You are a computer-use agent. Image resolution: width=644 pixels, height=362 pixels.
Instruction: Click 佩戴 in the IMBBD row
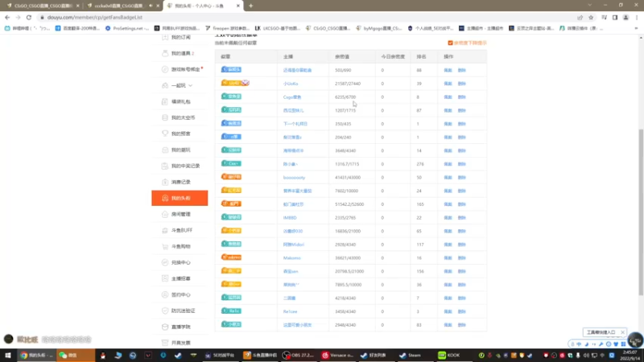(x=448, y=217)
